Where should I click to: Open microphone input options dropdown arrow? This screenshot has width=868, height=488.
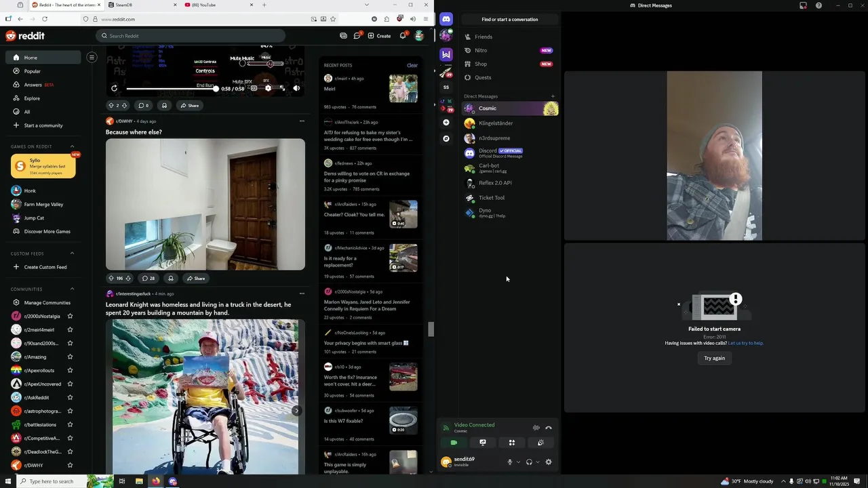tap(518, 462)
